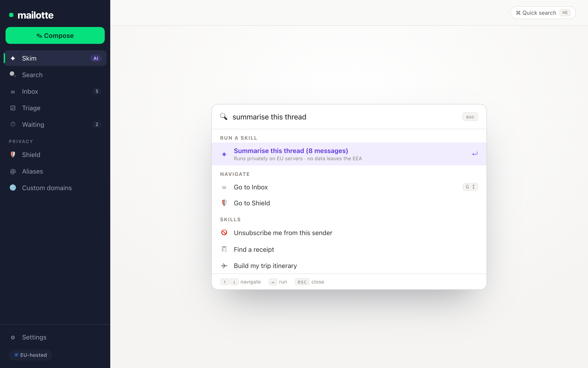Open Shield under Privacy

click(55, 155)
